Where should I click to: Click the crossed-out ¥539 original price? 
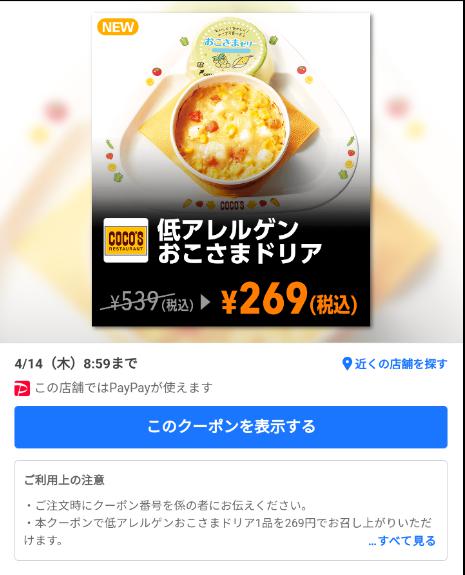[x=146, y=303]
